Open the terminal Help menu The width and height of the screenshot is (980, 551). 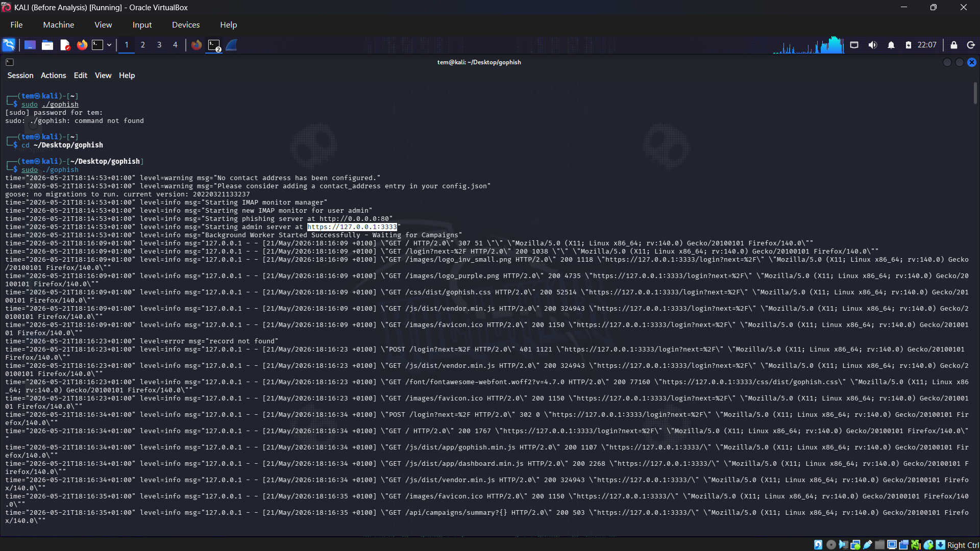point(127,76)
